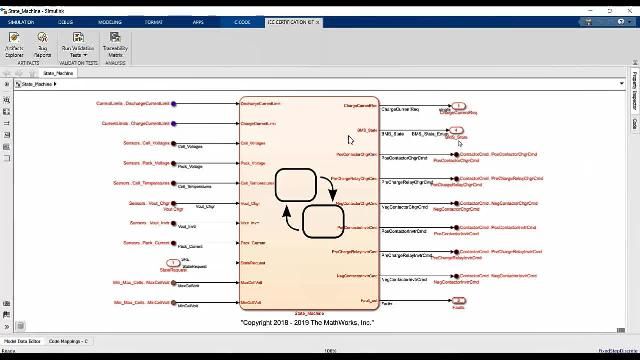Click the image palette icon
Screen dimensions: 640x360
coord(7,147)
